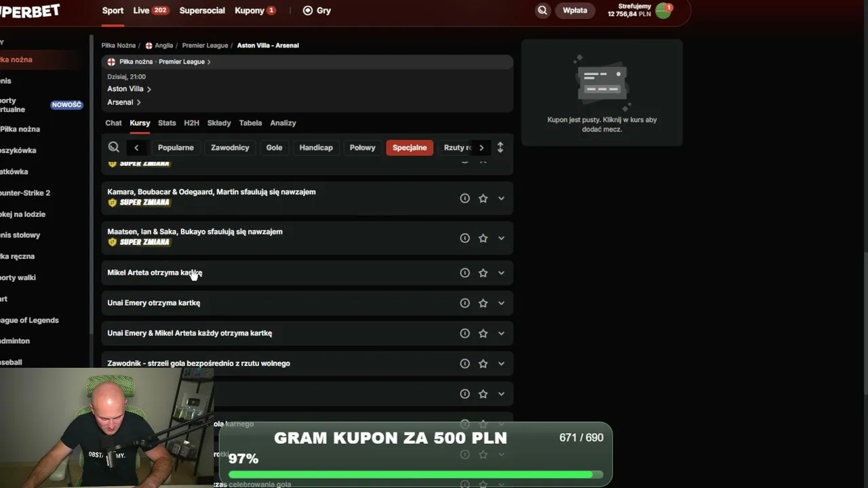Viewport: 868px width, 488px height.
Task: Click the Wpłata deposit button
Action: [575, 10]
